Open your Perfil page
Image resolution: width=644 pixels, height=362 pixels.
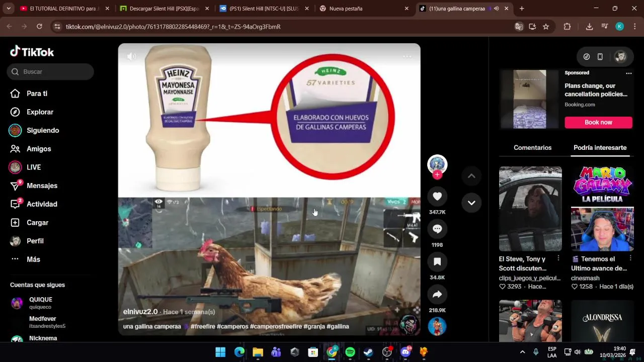click(x=28, y=241)
